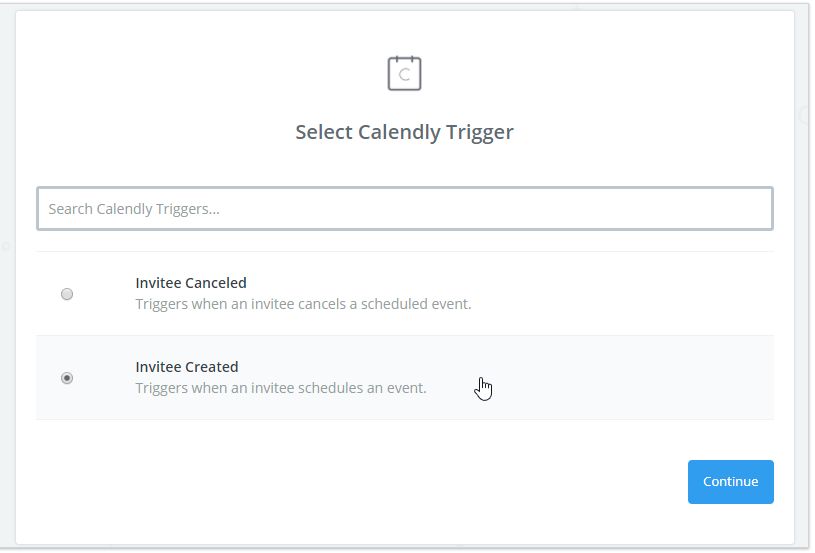Click the "Select Calendly Trigger" heading
This screenshot has height=553, width=815.
(404, 132)
